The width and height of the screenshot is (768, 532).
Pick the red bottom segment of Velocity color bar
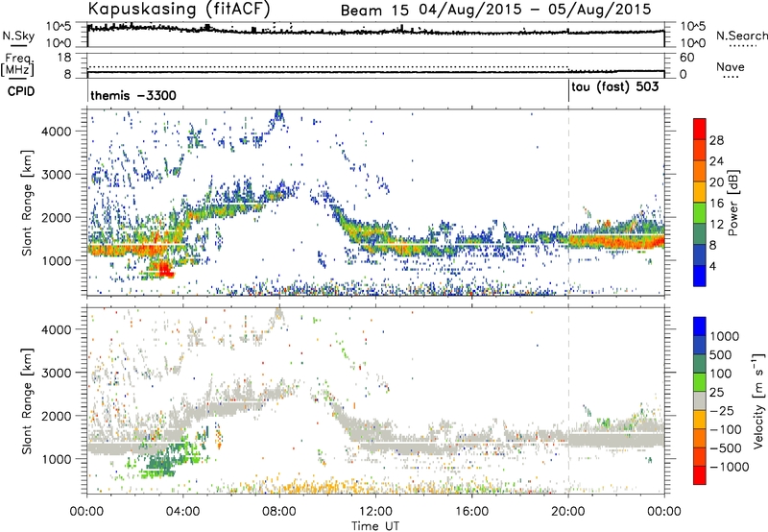coord(700,475)
